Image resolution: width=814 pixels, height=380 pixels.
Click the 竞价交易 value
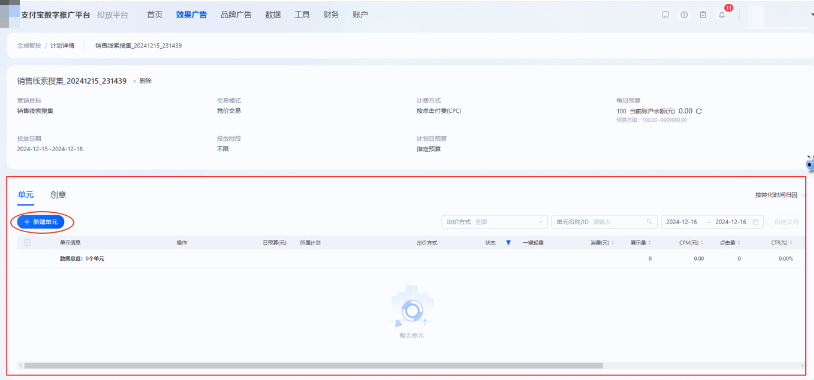click(x=229, y=111)
